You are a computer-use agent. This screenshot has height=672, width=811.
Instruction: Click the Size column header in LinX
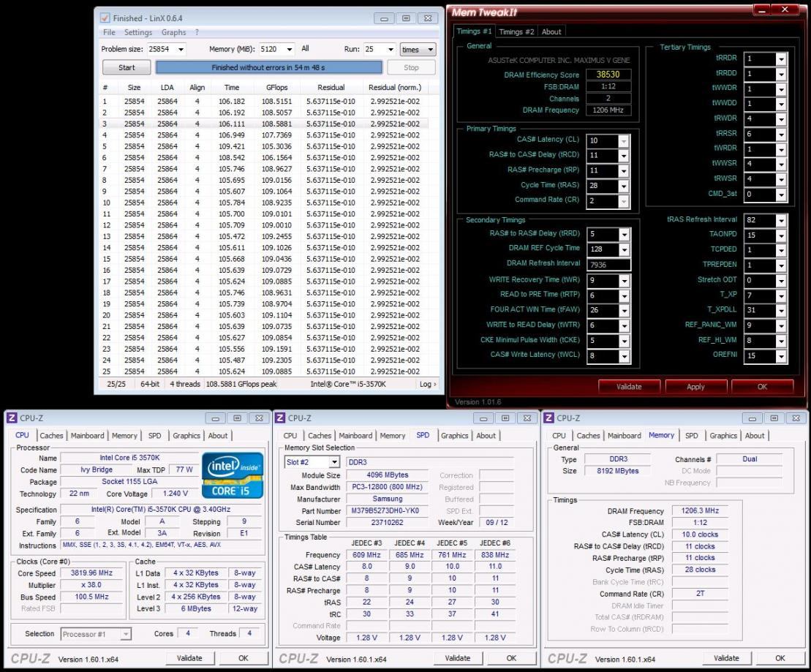pyautogui.click(x=134, y=88)
